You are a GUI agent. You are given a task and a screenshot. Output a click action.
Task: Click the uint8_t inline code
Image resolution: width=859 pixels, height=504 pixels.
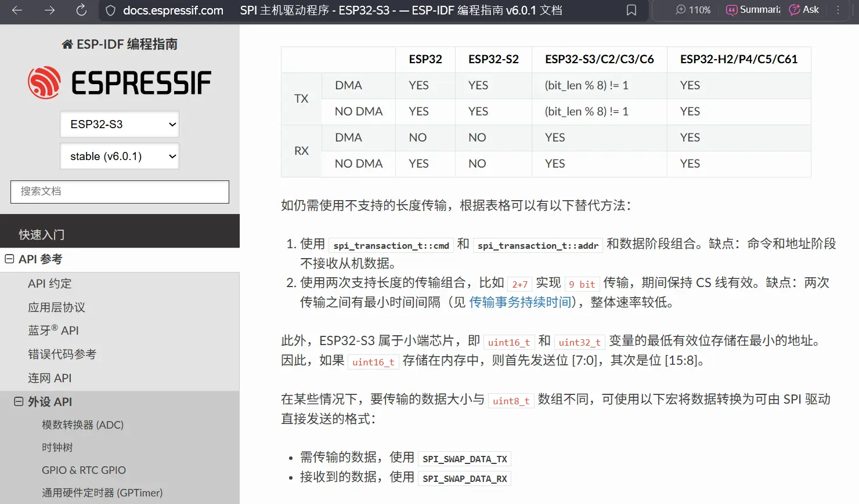511,401
